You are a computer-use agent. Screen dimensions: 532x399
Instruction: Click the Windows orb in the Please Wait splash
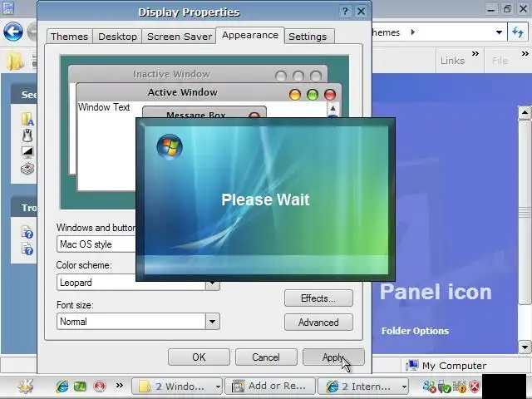point(170,146)
